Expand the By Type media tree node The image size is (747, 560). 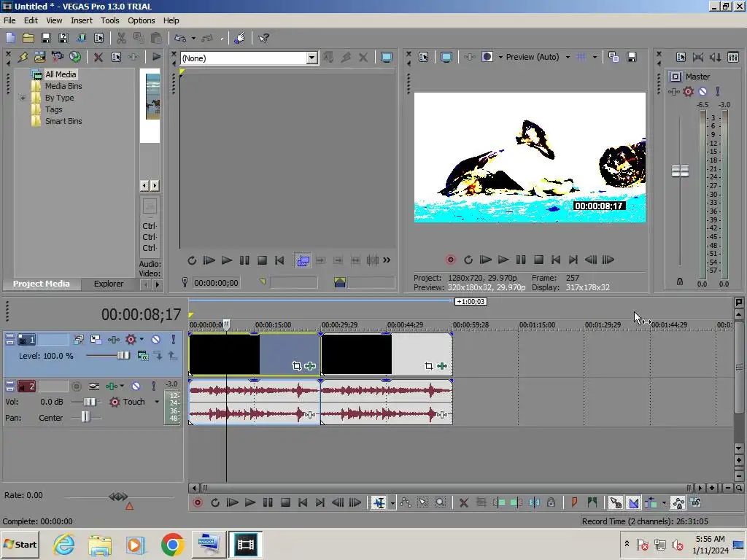[23, 98]
